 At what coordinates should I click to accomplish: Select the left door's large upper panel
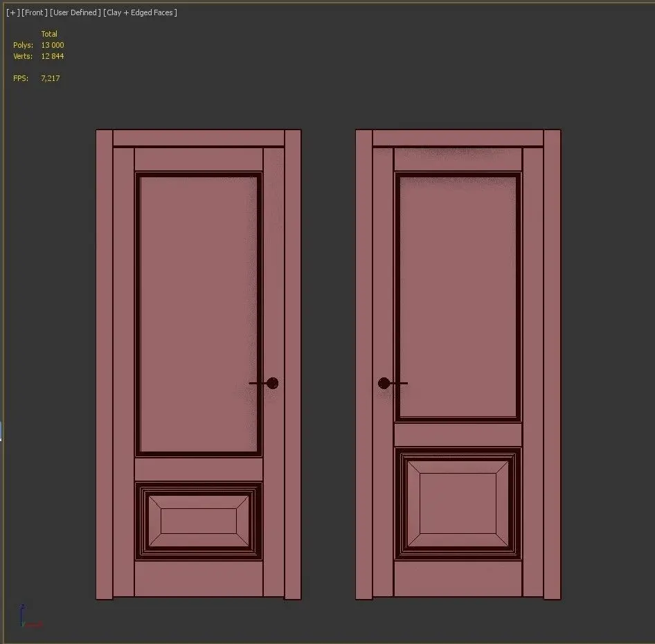coord(199,314)
